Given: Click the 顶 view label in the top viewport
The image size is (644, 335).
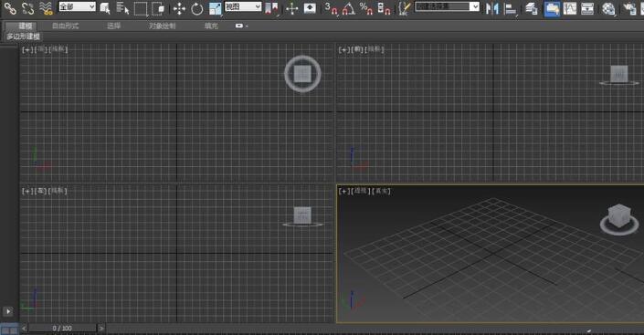Looking at the screenshot, I should [x=41, y=49].
